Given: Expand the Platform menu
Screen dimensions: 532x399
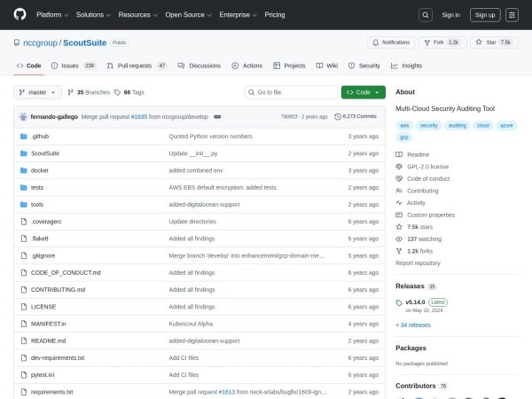Looking at the screenshot, I should [x=52, y=15].
